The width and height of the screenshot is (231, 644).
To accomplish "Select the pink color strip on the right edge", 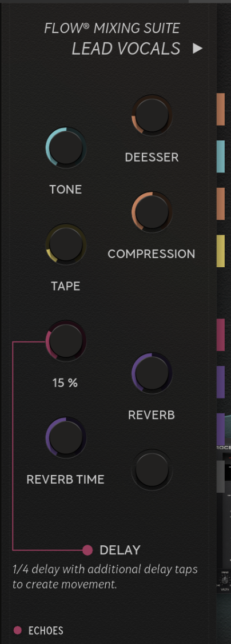I will click(221, 335).
